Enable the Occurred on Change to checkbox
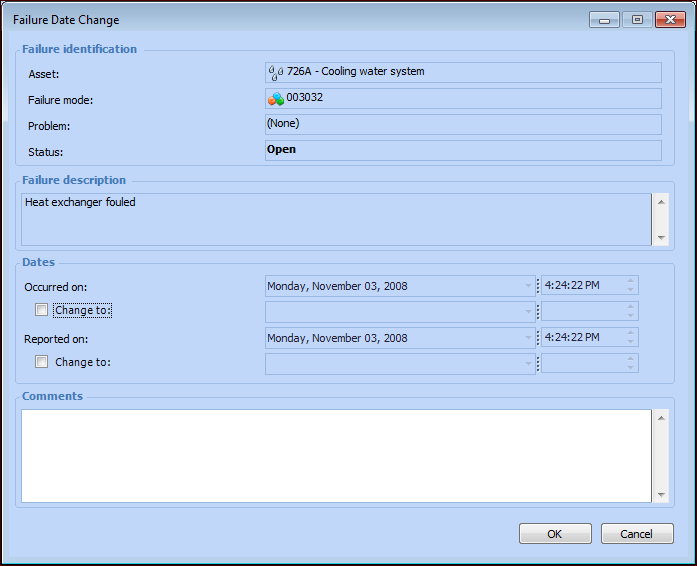697x566 pixels. pyautogui.click(x=41, y=310)
